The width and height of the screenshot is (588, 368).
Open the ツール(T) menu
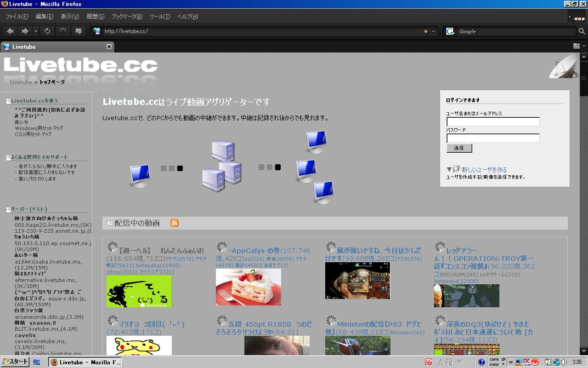pyautogui.click(x=160, y=17)
